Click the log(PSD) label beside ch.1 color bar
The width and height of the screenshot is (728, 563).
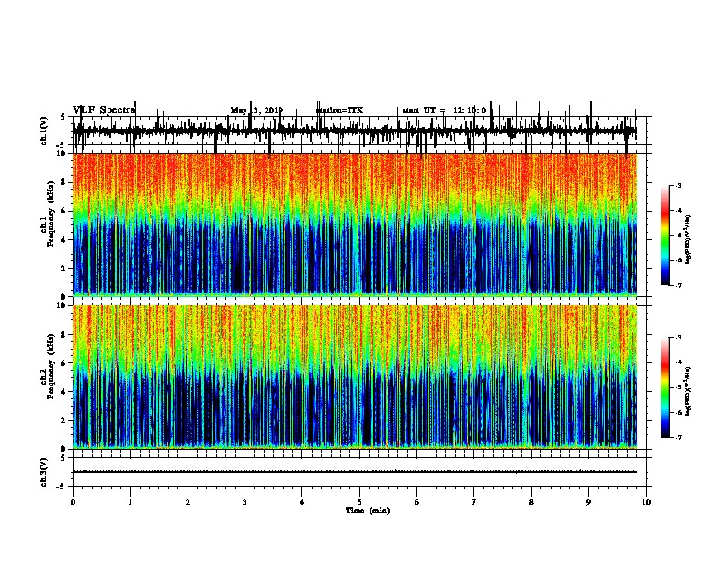(688, 240)
